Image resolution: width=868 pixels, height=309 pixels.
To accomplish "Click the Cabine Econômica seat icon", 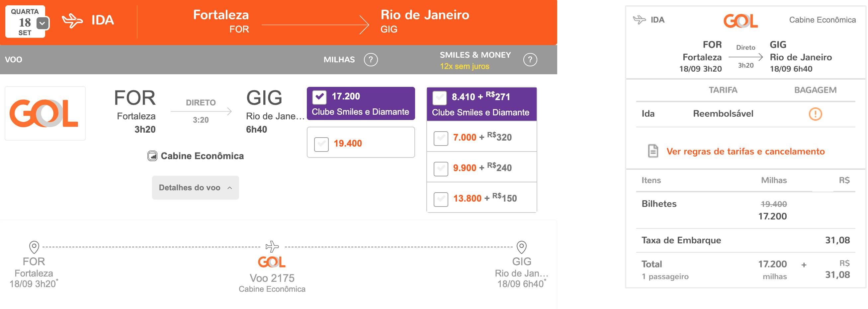I will point(152,156).
